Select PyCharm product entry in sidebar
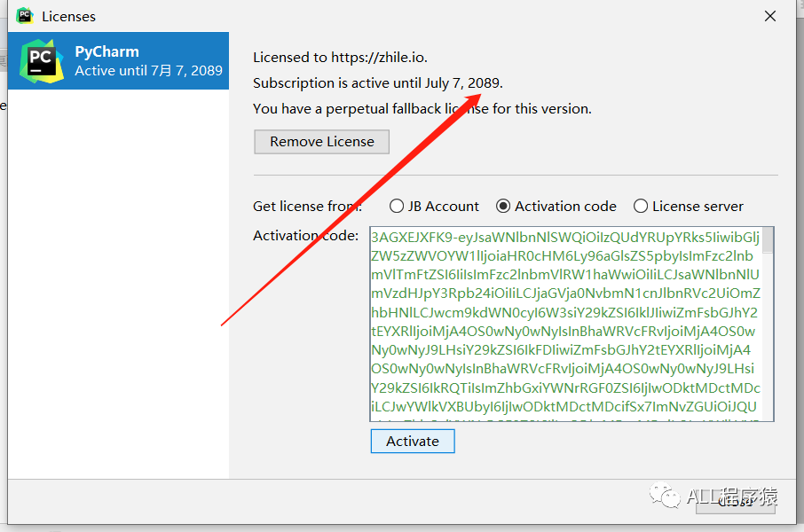 click(x=118, y=60)
